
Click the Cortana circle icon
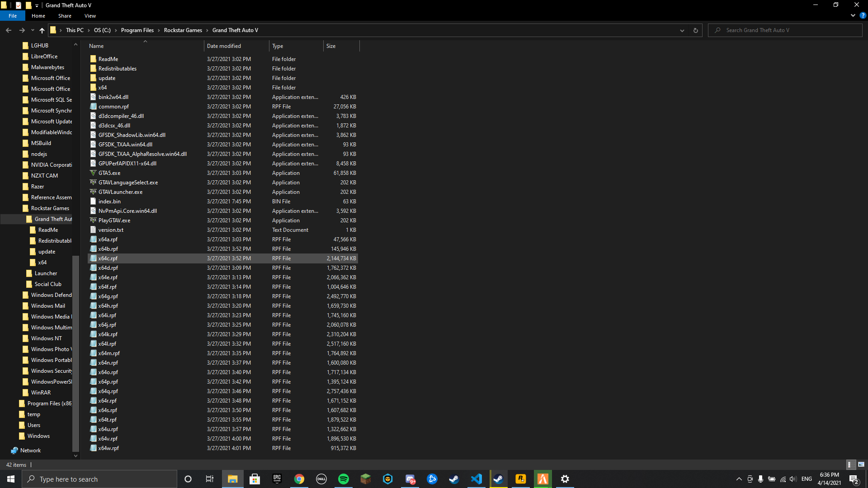(x=188, y=479)
